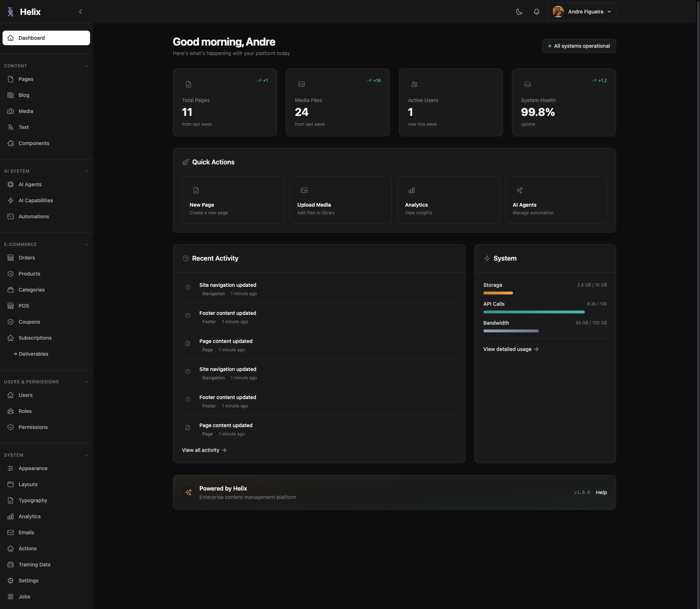
Task: Collapse the SYSTEM section chevron
Action: pos(86,455)
